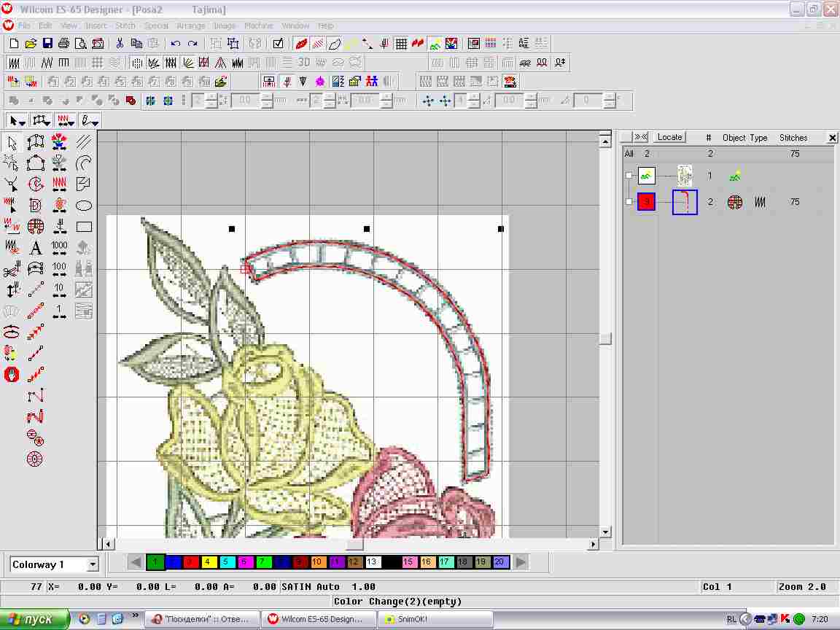Select the rectangle shape tool
840x630 pixels.
(x=84, y=227)
